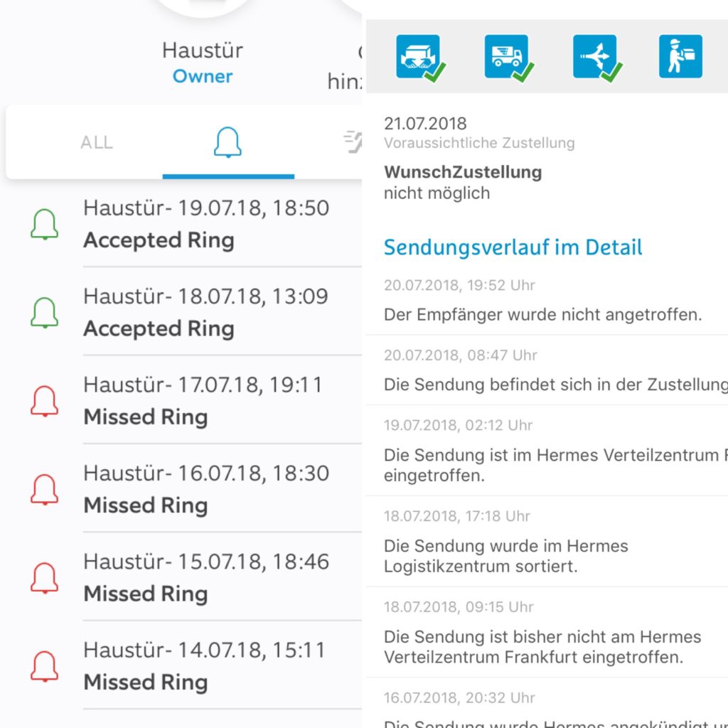Click the bell notifications filter icon
Image resolution: width=728 pixels, height=728 pixels.
coord(227,141)
